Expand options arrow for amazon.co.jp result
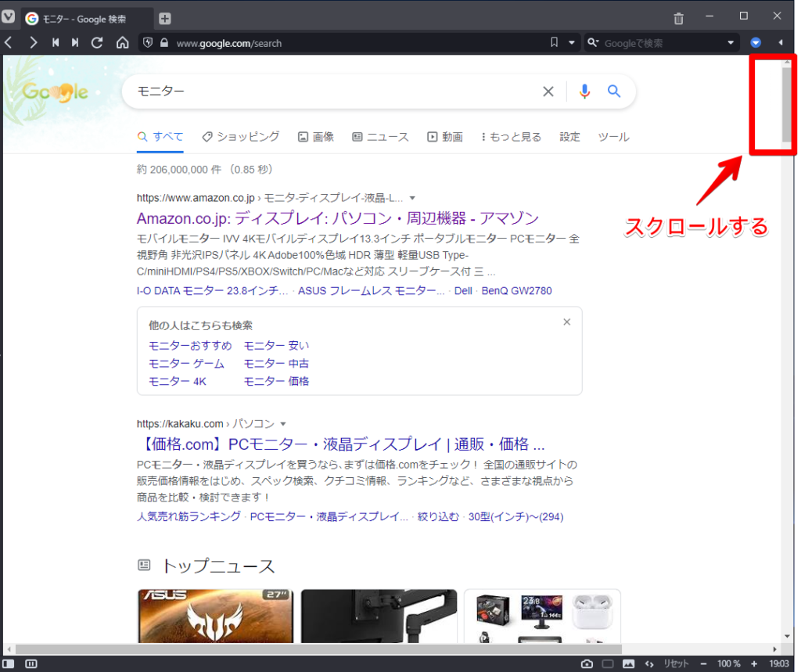The width and height of the screenshot is (801, 672). (412, 198)
